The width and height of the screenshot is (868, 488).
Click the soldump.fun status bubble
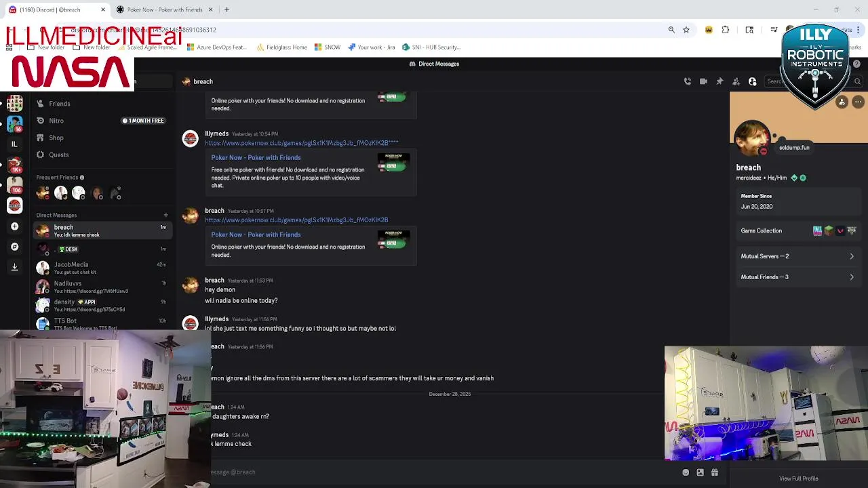(794, 148)
